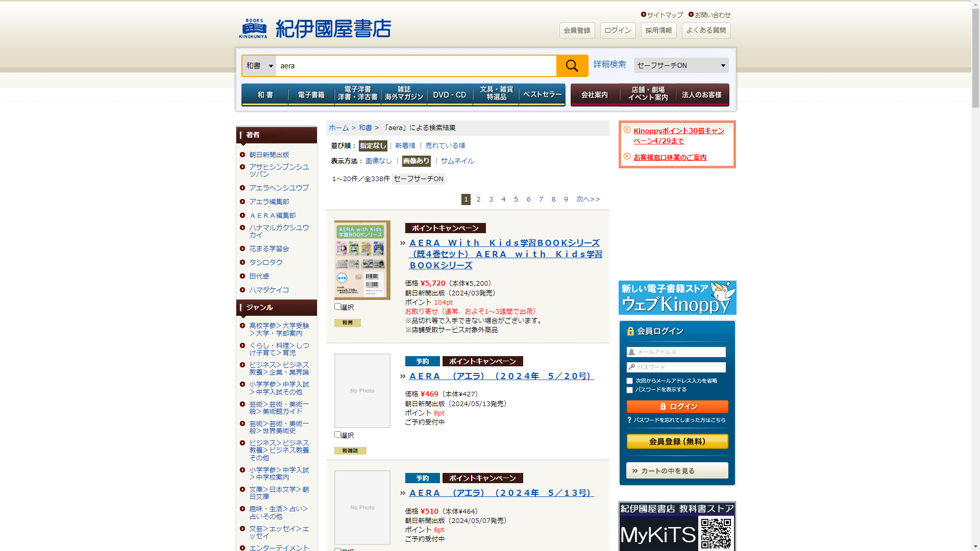This screenshot has height=551, width=980.
Task: Open the セーフサーチON dropdown
Action: pos(681,65)
